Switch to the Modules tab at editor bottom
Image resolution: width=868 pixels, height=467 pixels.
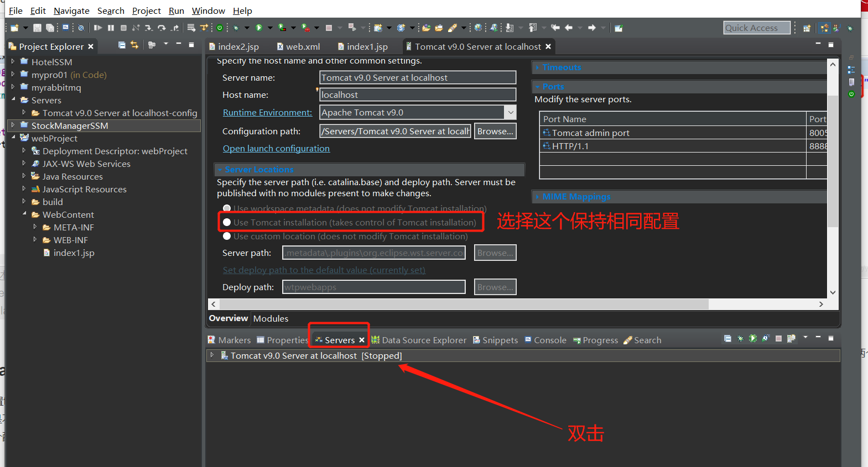[x=271, y=318]
